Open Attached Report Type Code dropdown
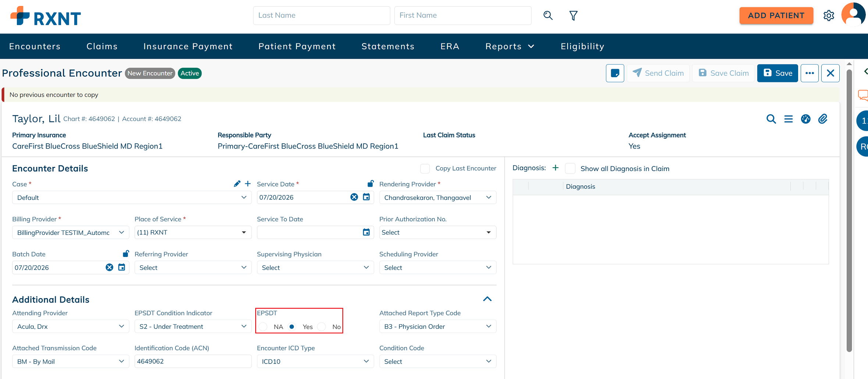Viewport: 868px width, 379px height. pos(438,326)
